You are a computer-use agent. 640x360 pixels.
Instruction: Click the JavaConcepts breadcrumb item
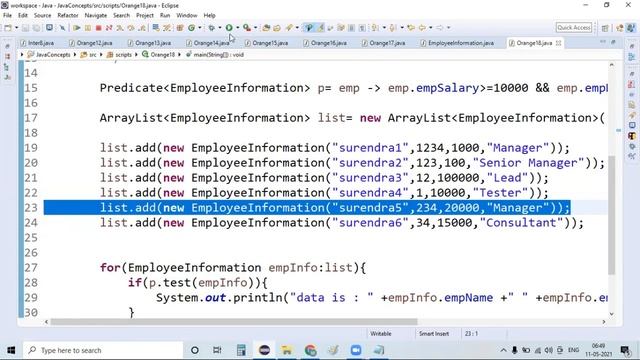click(49, 54)
